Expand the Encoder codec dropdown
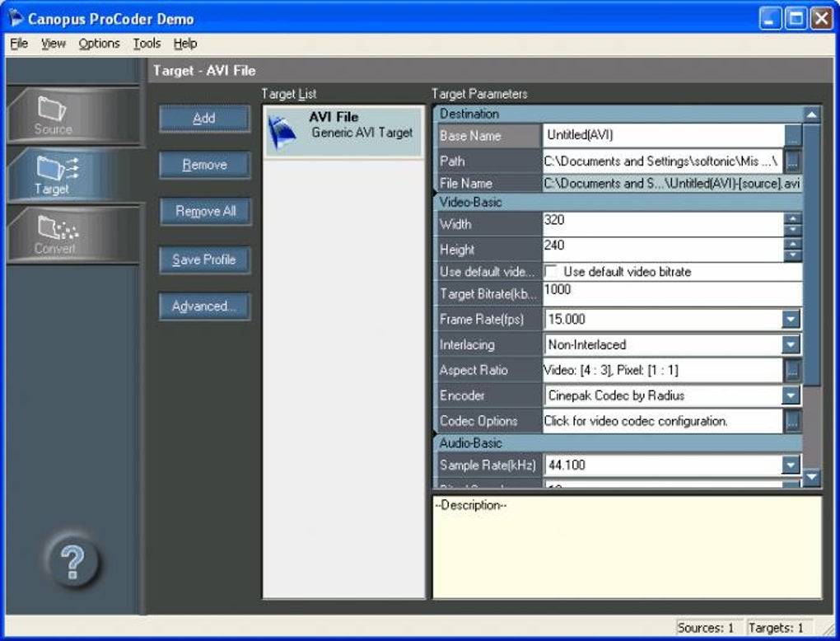This screenshot has width=840, height=641. [791, 395]
